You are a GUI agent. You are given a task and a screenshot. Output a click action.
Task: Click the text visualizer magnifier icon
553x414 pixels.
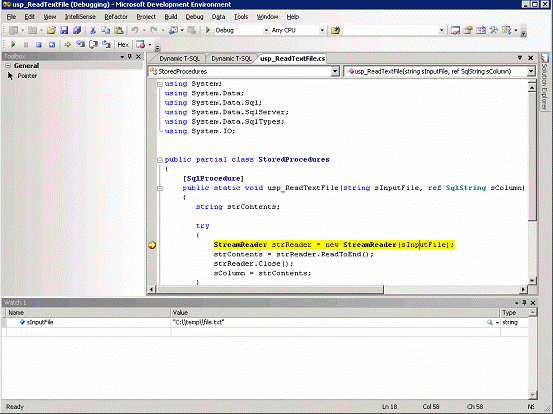490,322
